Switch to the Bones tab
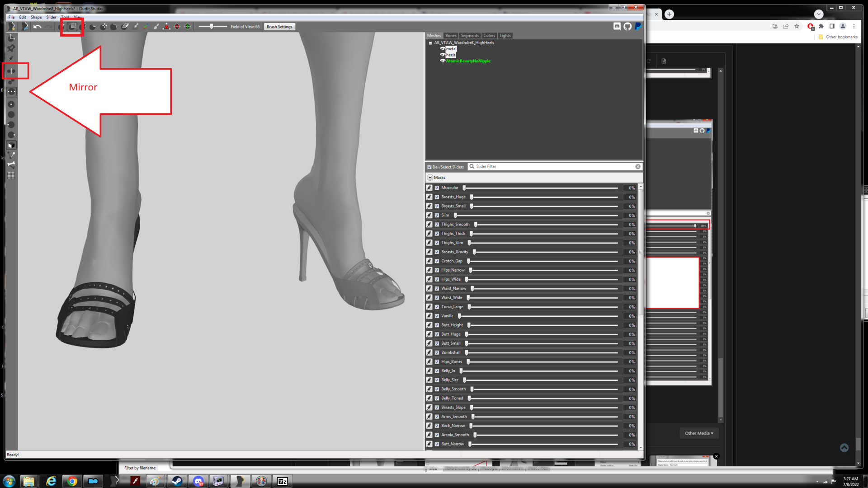This screenshot has width=868, height=488. [451, 36]
